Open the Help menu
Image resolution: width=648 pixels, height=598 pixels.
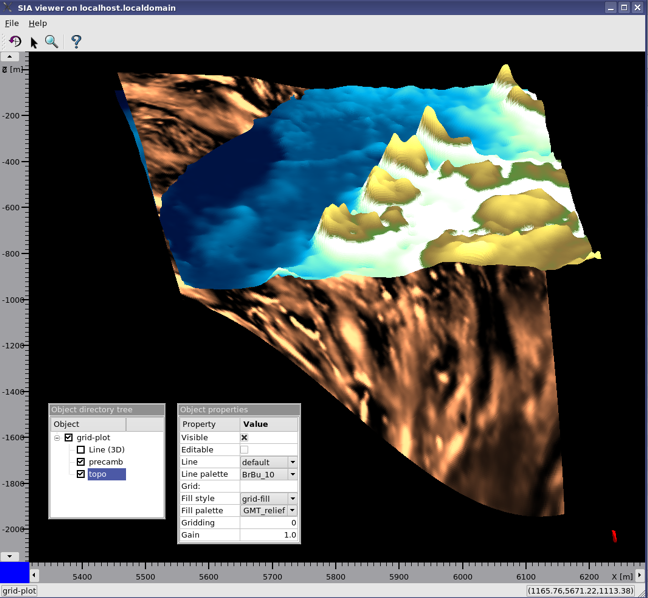coord(38,23)
